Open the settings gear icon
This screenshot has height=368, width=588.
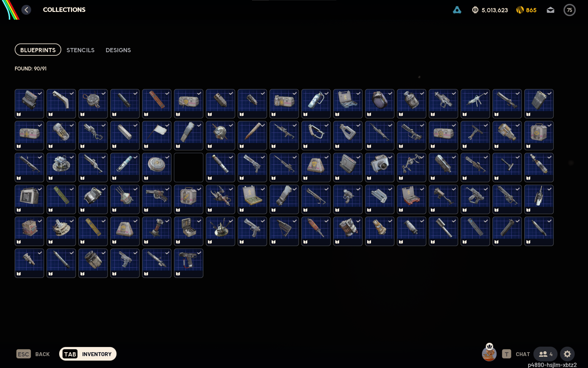click(x=567, y=354)
